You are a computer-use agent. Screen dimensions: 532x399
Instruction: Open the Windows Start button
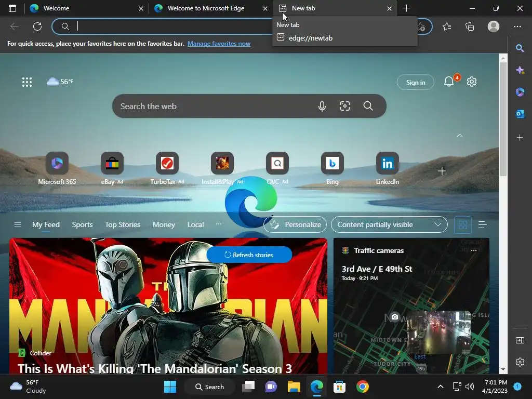[170, 387]
